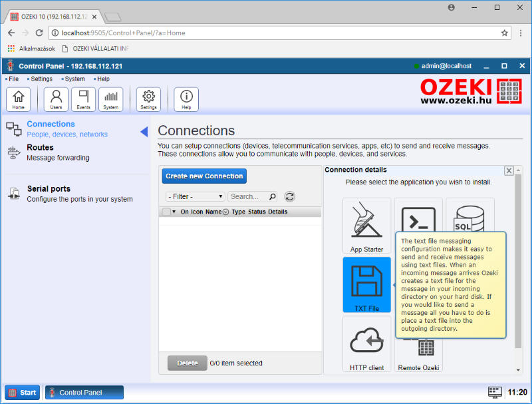532x404 pixels.
Task: Open the Chrome three-dot menu
Action: (x=521, y=33)
